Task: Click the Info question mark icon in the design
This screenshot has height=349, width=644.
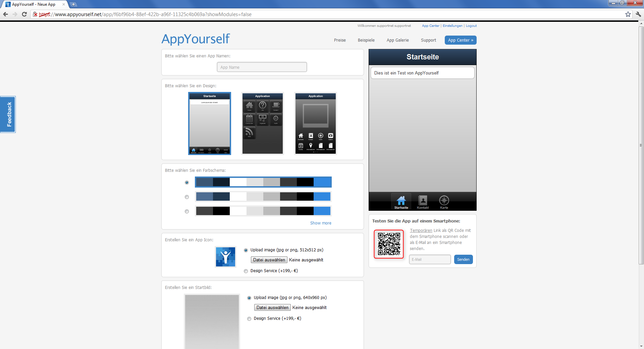Action: click(x=263, y=106)
